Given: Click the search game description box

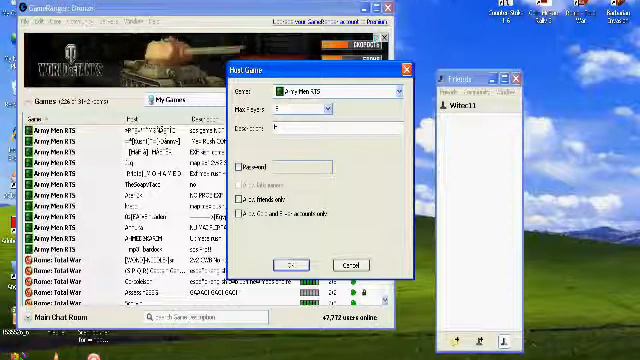Looking at the screenshot, I should pyautogui.click(x=206, y=317).
